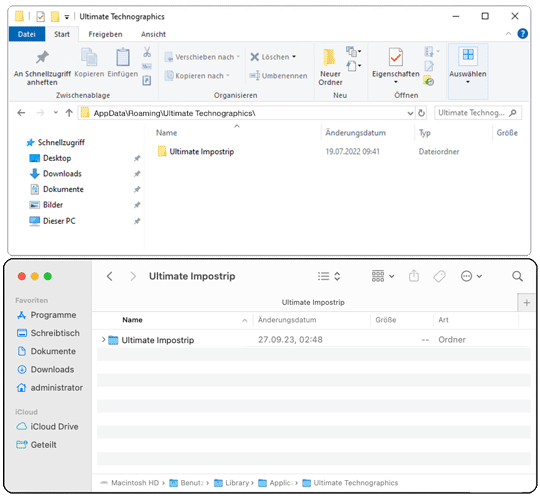Sort Finder list by Name column
The height and width of the screenshot is (498, 540).
point(132,320)
